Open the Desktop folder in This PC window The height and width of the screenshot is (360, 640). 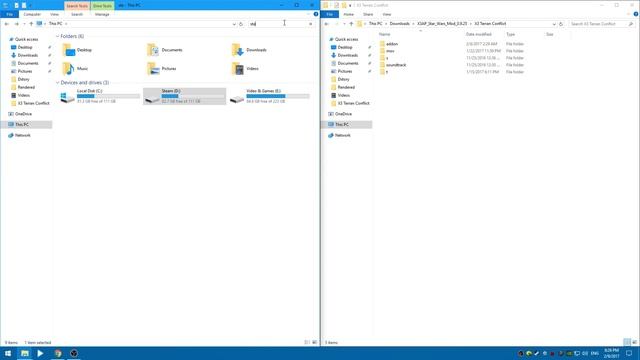pyautogui.click(x=78, y=50)
